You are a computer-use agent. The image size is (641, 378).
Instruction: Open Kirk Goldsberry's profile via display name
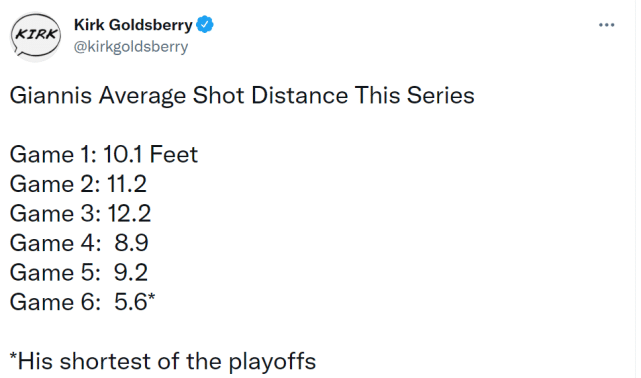pos(133,25)
